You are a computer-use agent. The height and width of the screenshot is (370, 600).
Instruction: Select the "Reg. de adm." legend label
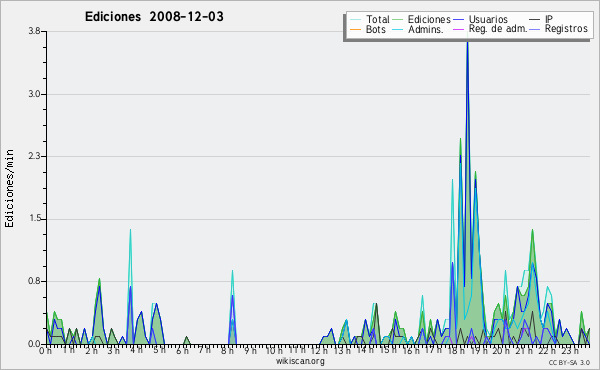coord(498,29)
